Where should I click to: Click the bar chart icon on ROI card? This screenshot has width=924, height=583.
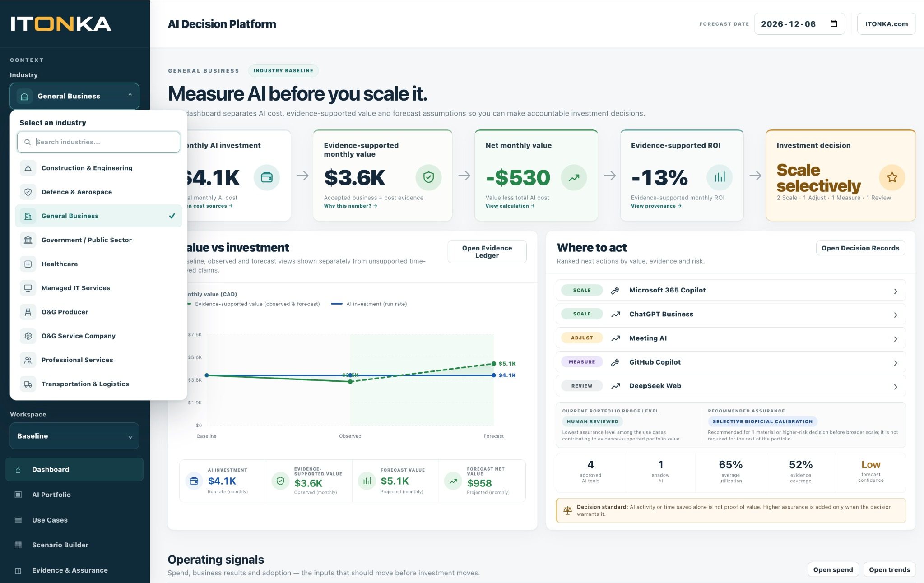pos(720,177)
